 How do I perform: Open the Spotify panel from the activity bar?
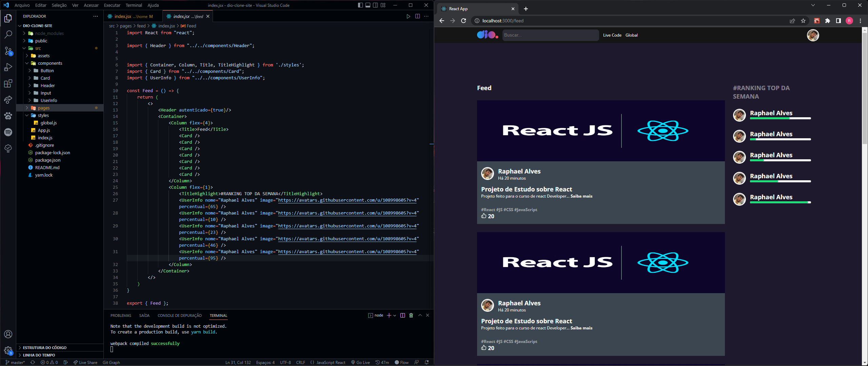pos(8,132)
